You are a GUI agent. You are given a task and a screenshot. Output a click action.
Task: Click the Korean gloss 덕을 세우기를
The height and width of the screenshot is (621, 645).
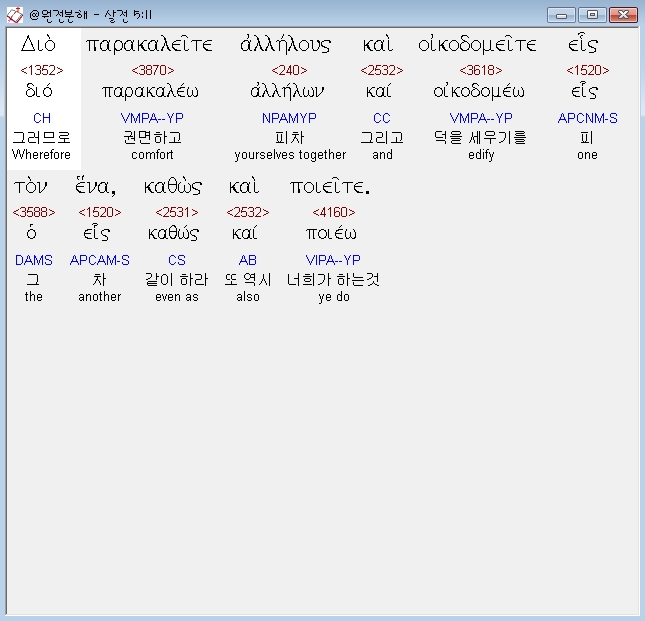click(x=480, y=137)
